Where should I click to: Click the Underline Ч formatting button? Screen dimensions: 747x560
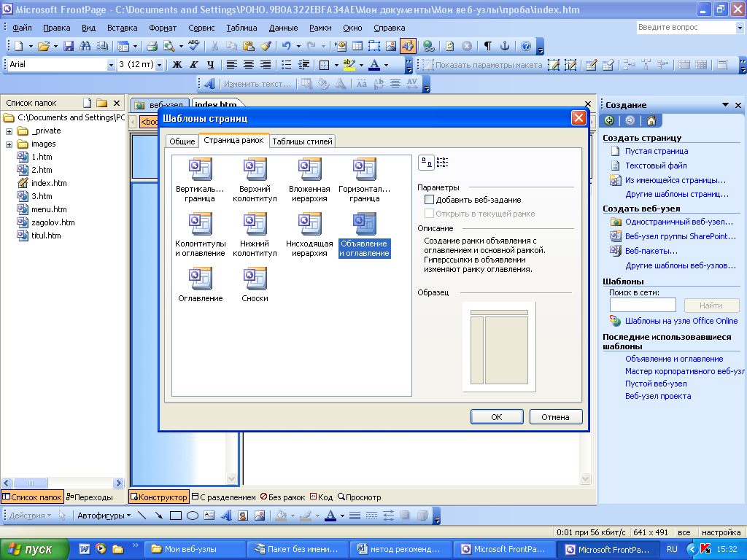tap(211, 65)
